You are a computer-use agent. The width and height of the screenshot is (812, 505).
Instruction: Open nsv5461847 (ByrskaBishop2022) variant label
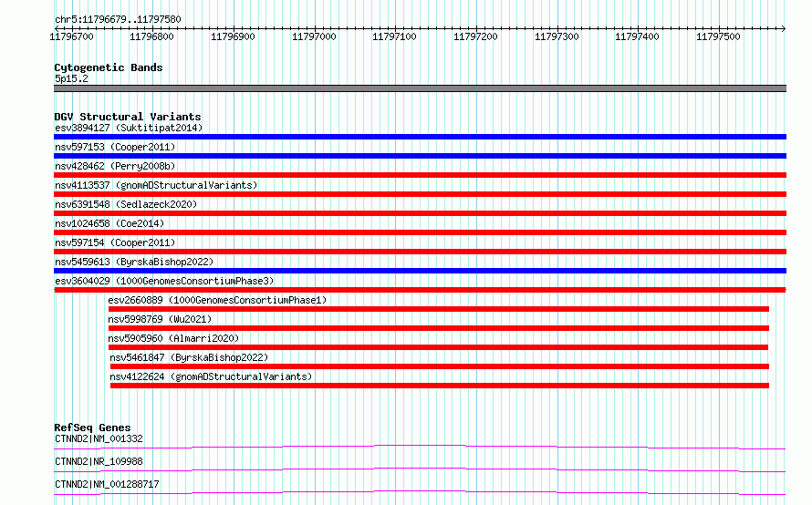tap(189, 357)
